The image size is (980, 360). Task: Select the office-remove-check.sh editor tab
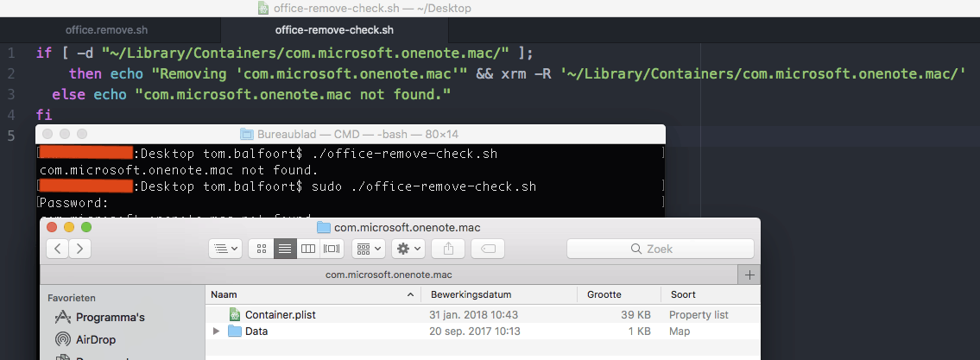[x=334, y=30]
